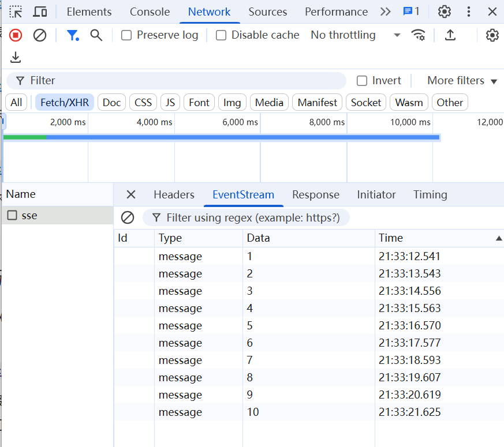Filter by Doc type
504x447 pixels.
point(111,103)
